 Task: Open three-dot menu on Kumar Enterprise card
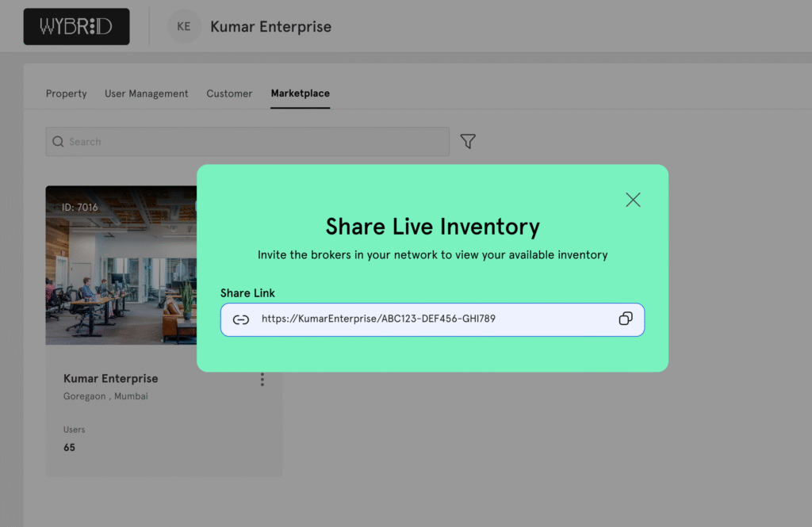pyautogui.click(x=262, y=380)
